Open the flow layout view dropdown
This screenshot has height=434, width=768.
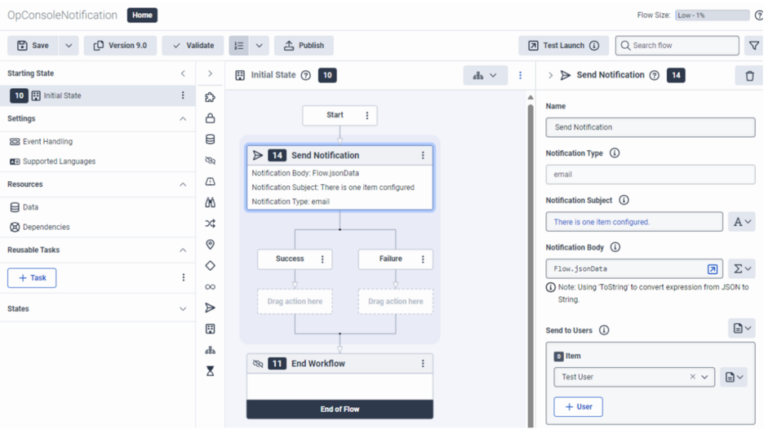click(x=486, y=75)
